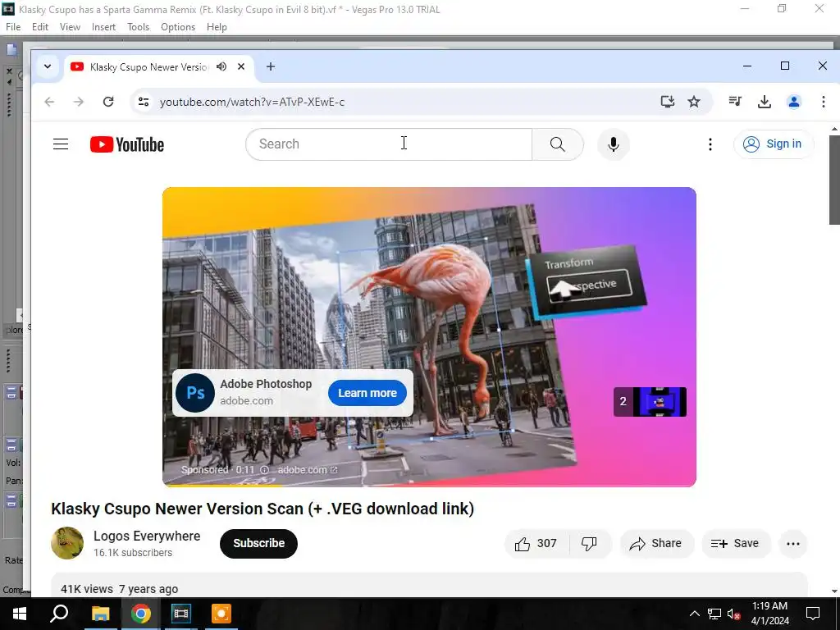Open the Windows notification center
Screen dimensions: 840x630
click(x=813, y=614)
